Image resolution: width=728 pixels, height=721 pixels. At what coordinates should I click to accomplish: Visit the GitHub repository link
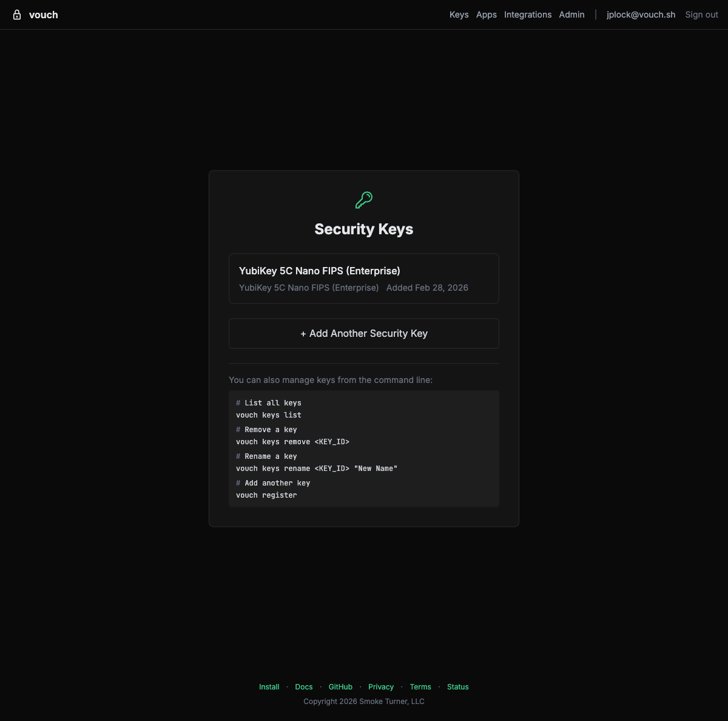[340, 686]
